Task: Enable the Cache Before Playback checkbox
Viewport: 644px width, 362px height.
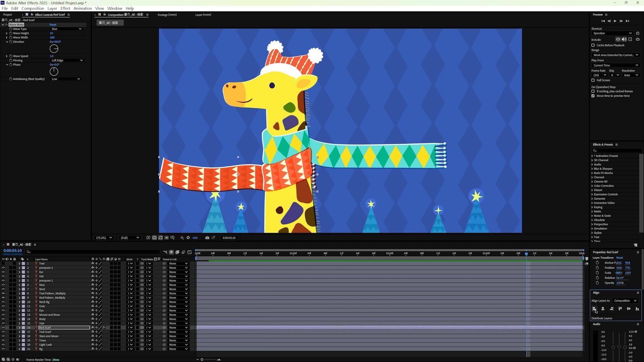Action: click(593, 45)
